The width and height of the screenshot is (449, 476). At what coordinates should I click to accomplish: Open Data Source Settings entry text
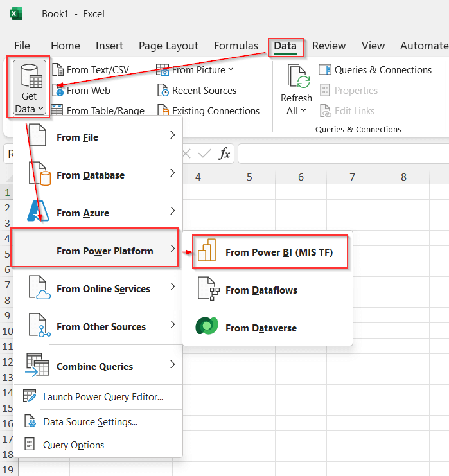pyautogui.click(x=91, y=422)
